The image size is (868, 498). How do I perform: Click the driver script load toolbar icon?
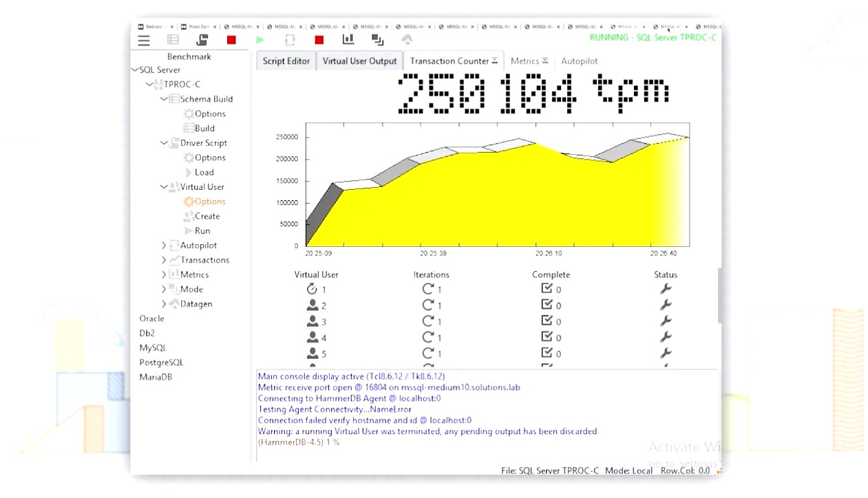(202, 40)
